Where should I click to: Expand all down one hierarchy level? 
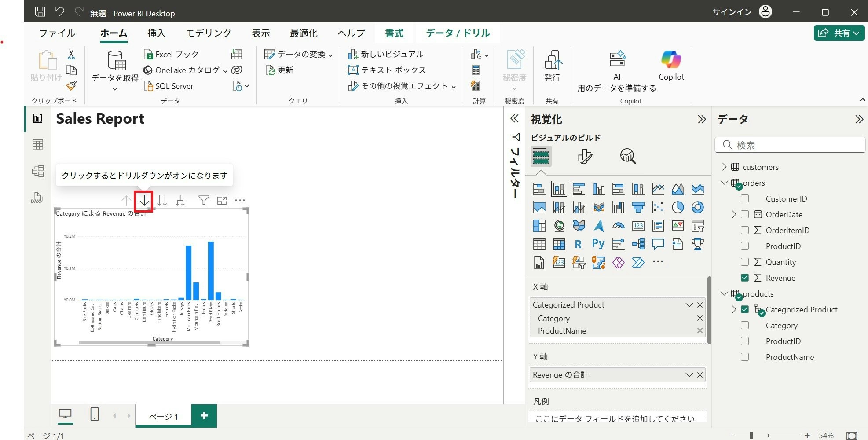click(180, 201)
